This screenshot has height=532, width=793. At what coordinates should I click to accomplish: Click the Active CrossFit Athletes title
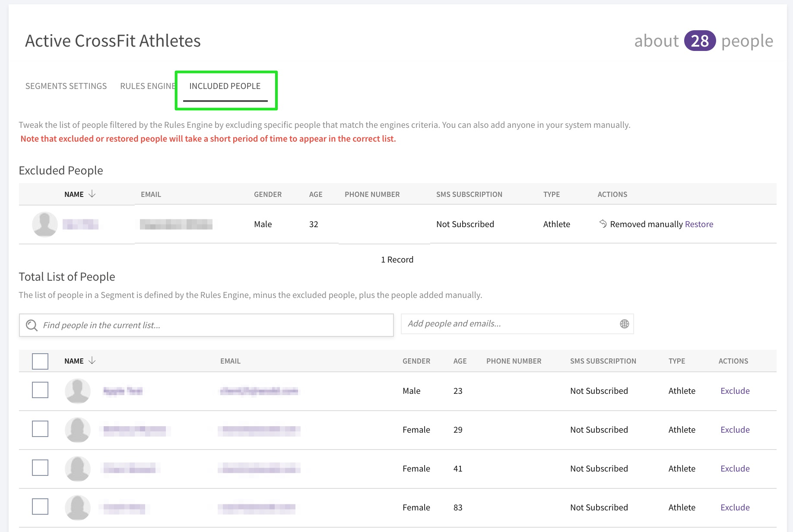[113, 41]
